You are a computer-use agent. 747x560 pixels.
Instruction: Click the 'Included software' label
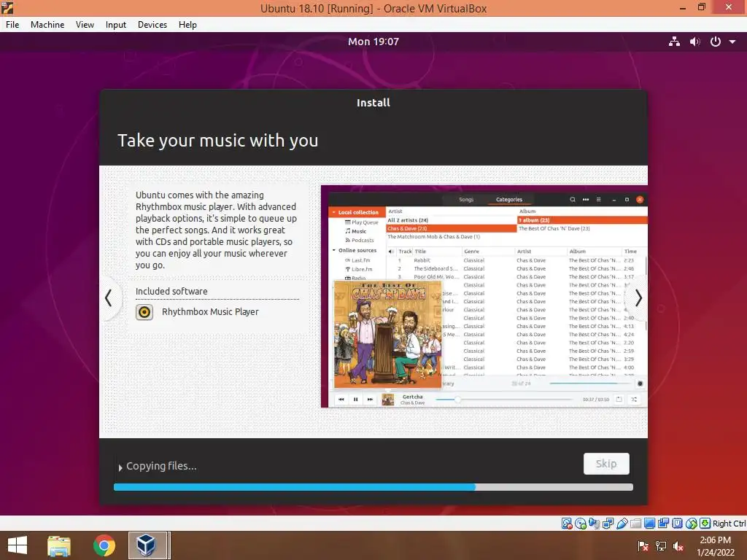point(171,292)
